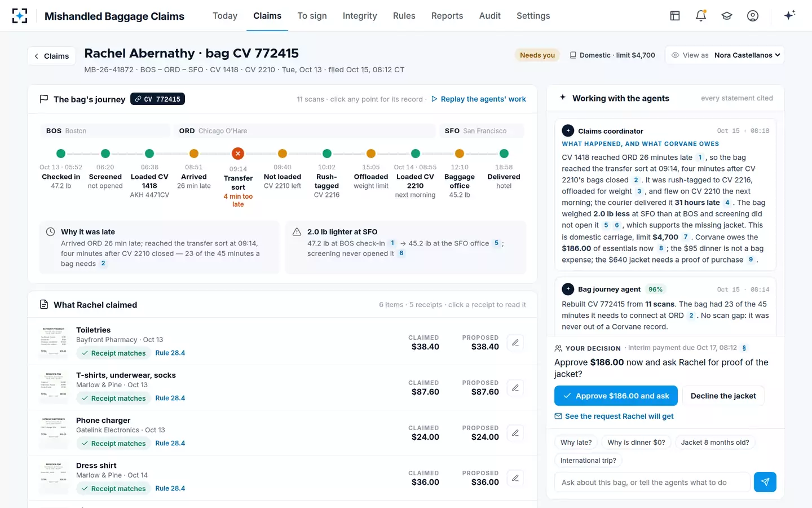
Task: Click the layout panel icon in header
Action: 675,16
